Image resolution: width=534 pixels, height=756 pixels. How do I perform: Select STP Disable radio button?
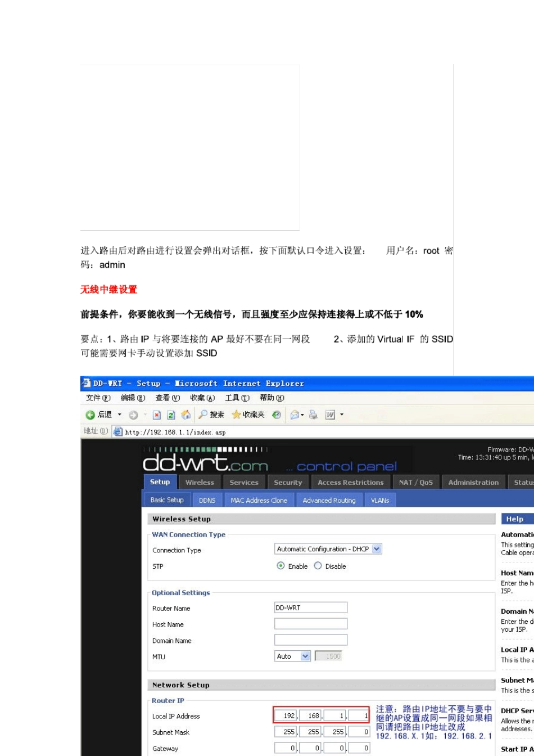[318, 566]
